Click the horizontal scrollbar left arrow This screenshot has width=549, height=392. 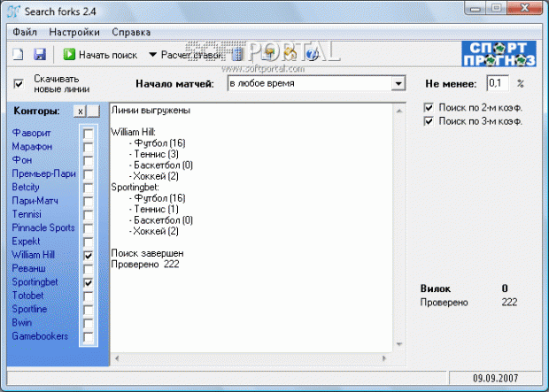tap(117, 358)
